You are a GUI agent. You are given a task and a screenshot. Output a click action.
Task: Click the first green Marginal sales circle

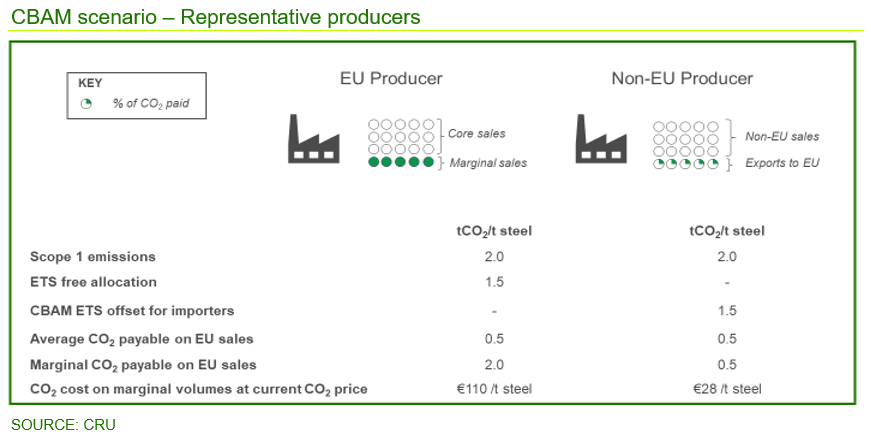pyautogui.click(x=374, y=162)
